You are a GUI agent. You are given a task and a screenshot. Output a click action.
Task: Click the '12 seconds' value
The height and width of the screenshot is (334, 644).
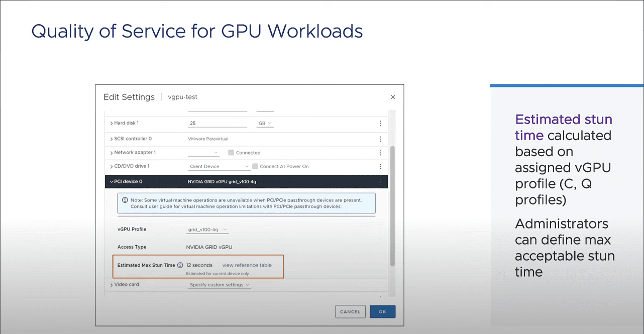coord(199,265)
